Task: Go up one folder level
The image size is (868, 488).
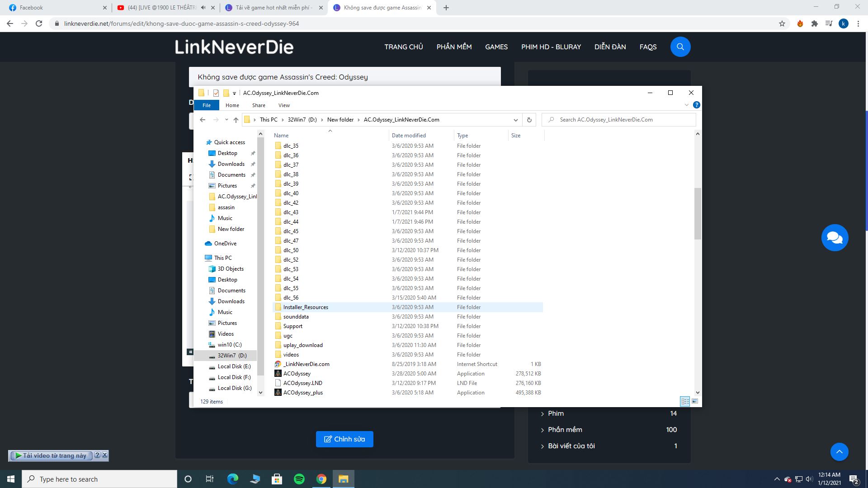Action: tap(236, 120)
